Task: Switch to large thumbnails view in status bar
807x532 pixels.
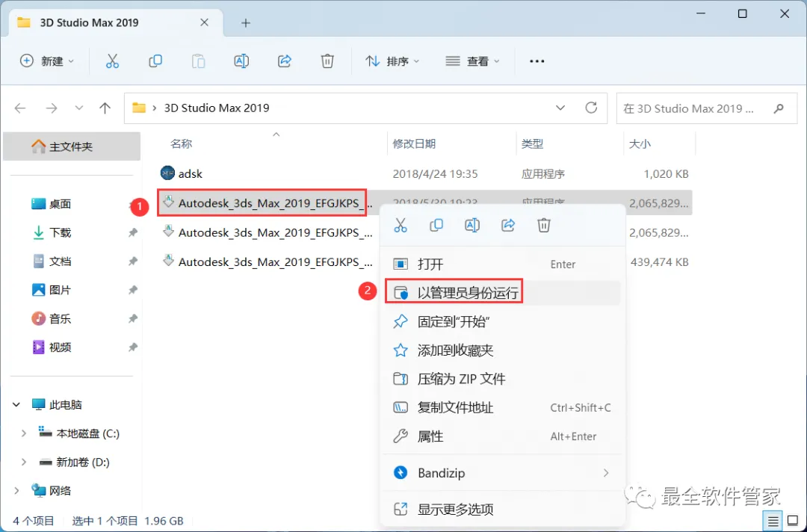Action: pyautogui.click(x=793, y=522)
